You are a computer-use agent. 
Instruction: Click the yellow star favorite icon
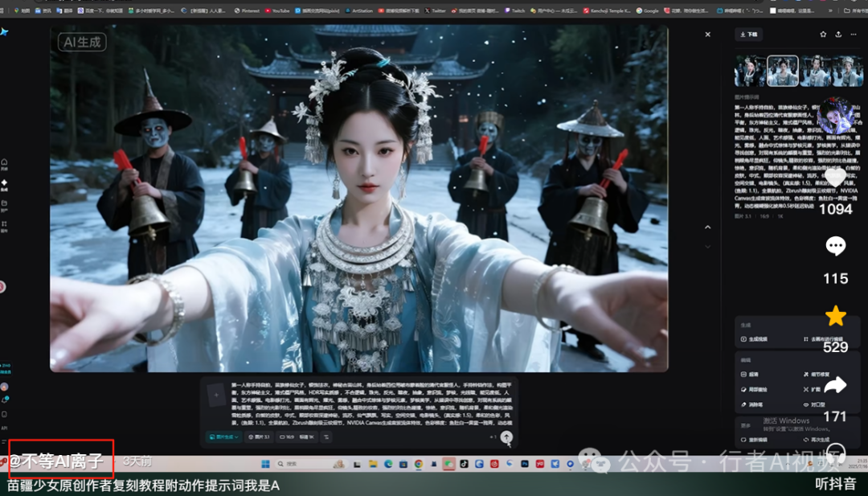(836, 316)
